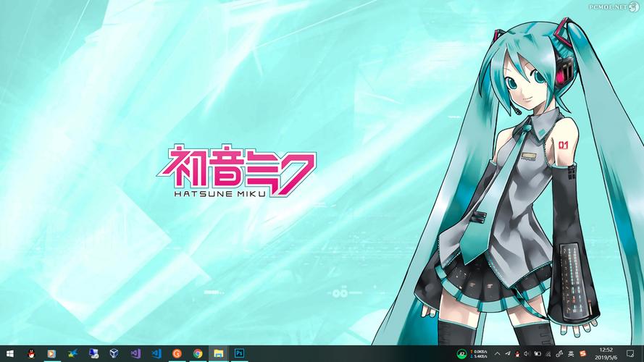The height and width of the screenshot is (362, 644).
Task: Open blue Visual Studio Code in taskbar
Action: click(156, 353)
